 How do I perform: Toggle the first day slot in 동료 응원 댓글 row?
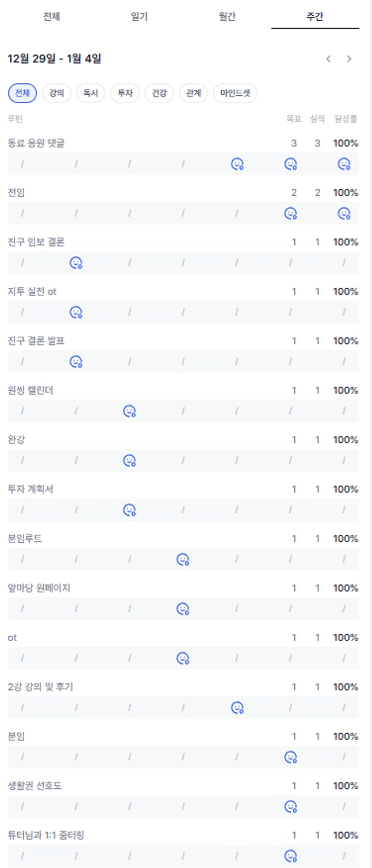pos(22,164)
